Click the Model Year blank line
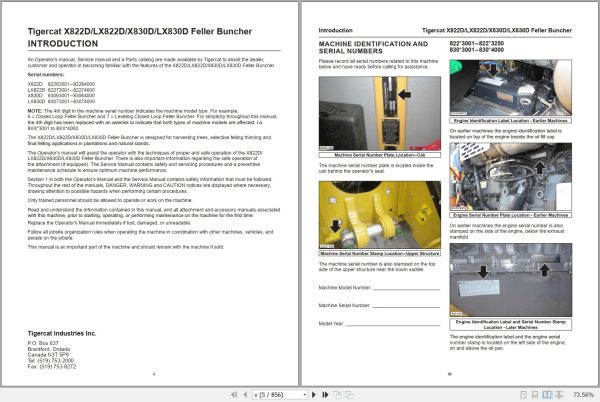The width and height of the screenshot is (600, 402). [393, 324]
